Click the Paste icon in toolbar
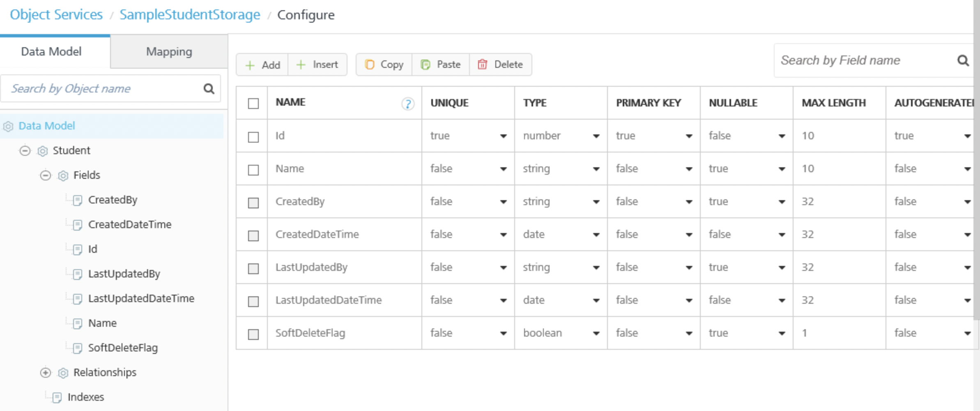 [426, 65]
